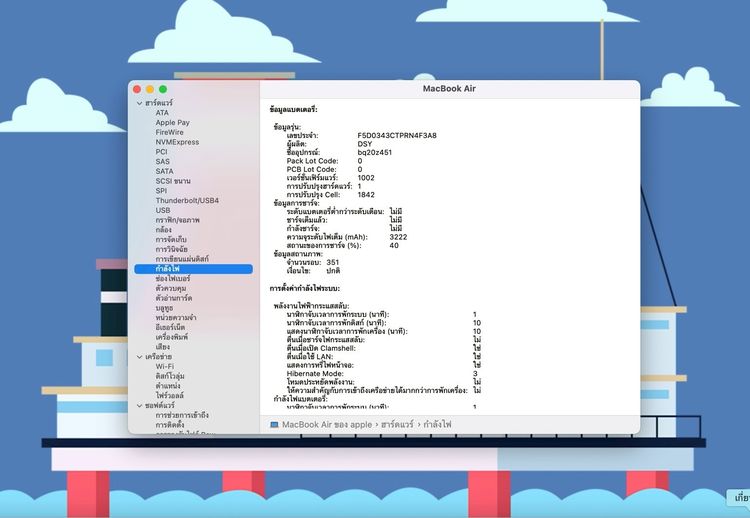The width and height of the screenshot is (750, 518).
Task: Click the yellow minimize window button
Action: (150, 89)
